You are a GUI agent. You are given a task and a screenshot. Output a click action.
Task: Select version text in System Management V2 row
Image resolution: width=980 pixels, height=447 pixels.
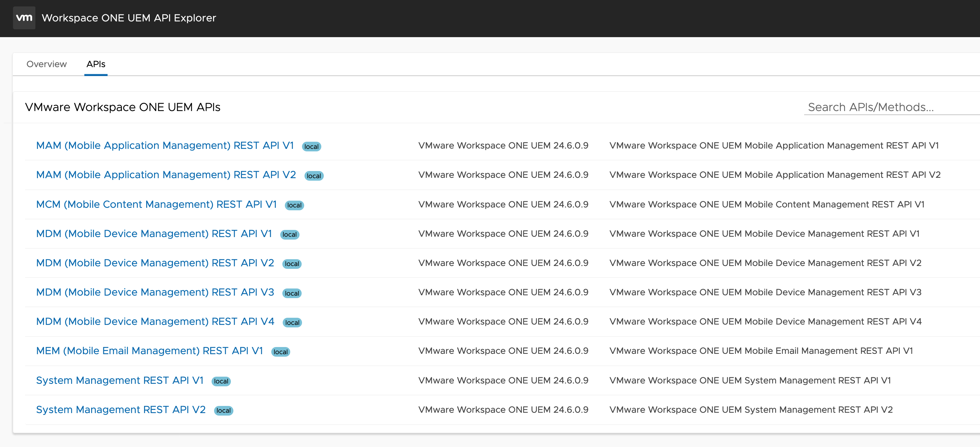coord(503,410)
